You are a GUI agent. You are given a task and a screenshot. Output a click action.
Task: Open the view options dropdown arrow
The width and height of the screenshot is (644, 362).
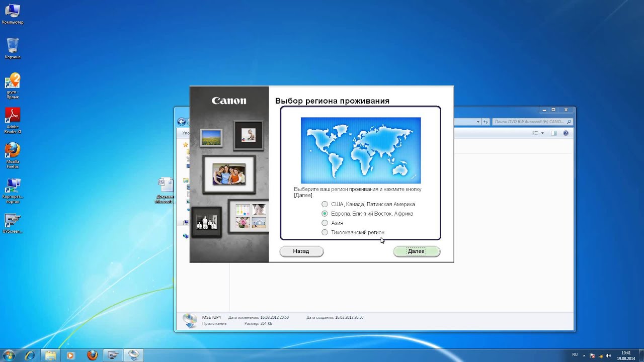[542, 133]
